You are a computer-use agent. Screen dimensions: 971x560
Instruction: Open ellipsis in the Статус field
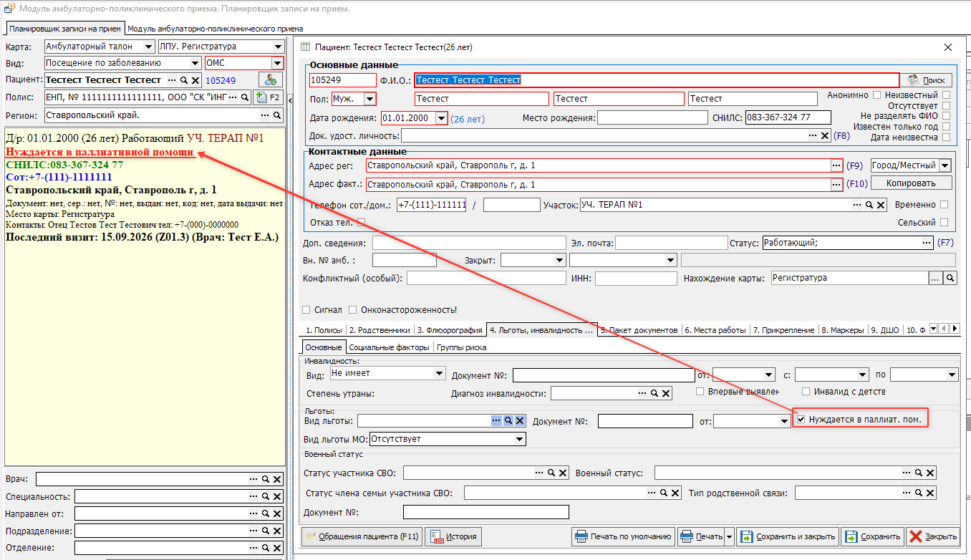click(928, 243)
